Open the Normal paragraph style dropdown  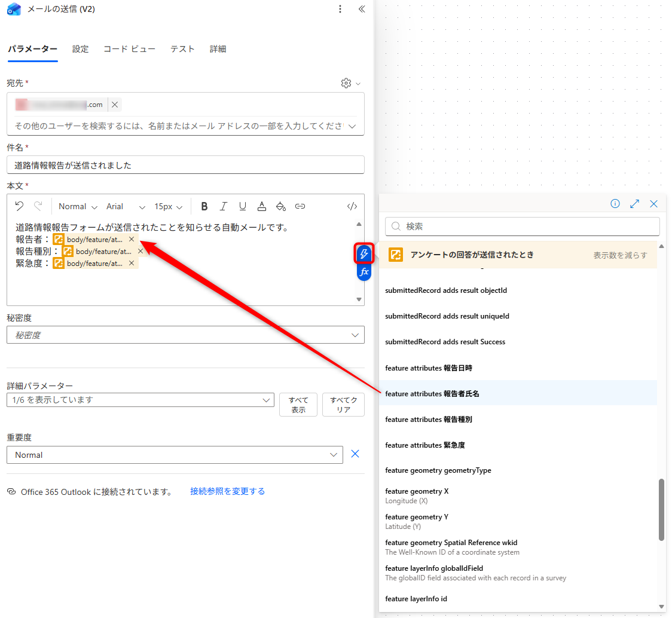tap(78, 207)
